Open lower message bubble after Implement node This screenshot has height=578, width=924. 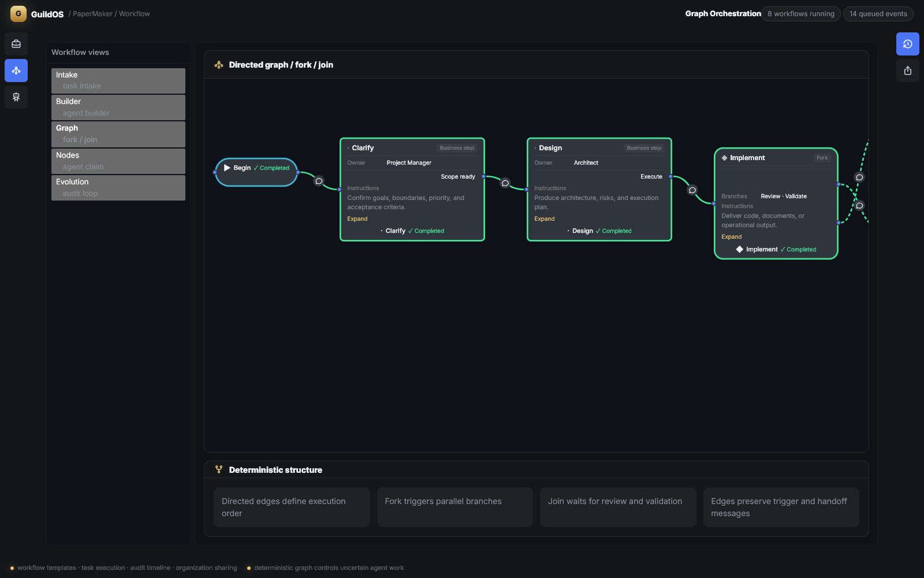coord(859,205)
